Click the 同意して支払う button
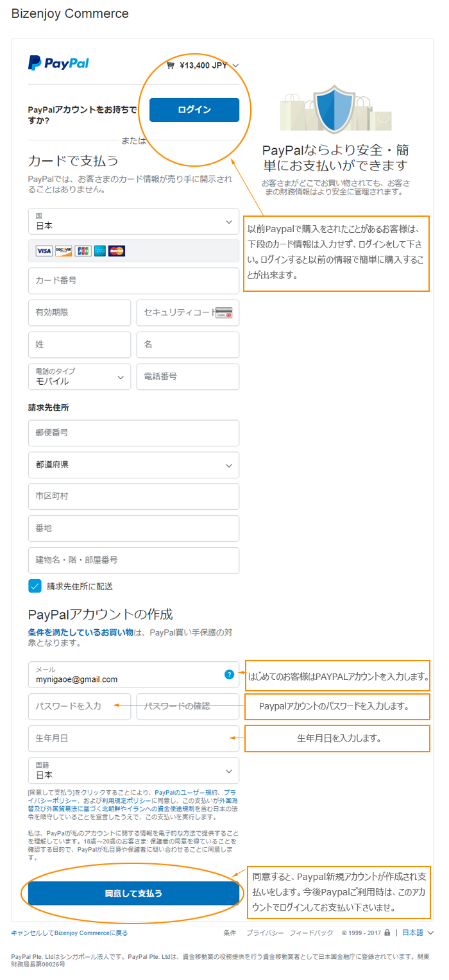 click(x=133, y=893)
